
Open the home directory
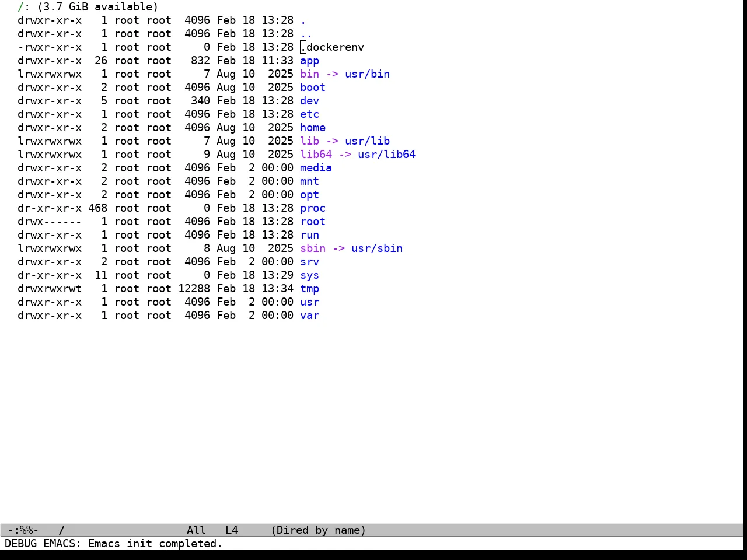[x=313, y=128]
